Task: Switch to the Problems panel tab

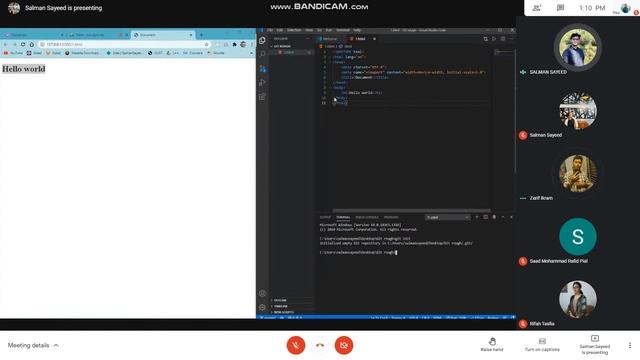Action: [x=391, y=217]
